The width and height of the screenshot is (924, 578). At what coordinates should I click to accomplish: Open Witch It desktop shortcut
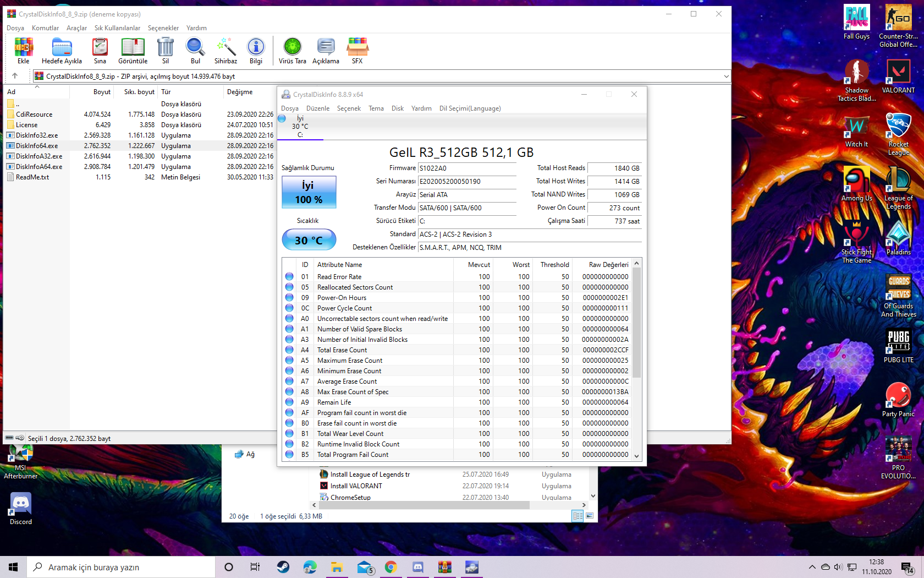tap(856, 132)
